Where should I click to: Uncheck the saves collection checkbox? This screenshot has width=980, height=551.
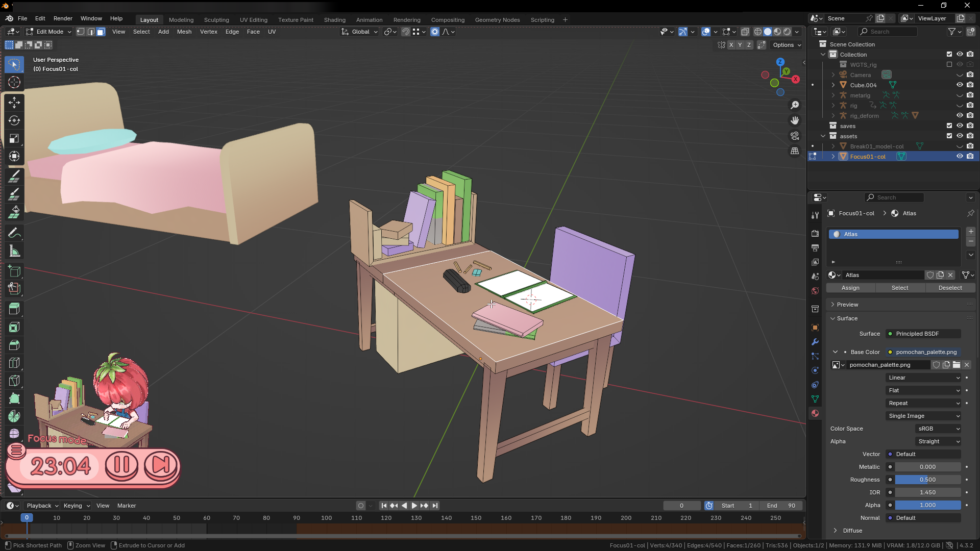(x=949, y=126)
